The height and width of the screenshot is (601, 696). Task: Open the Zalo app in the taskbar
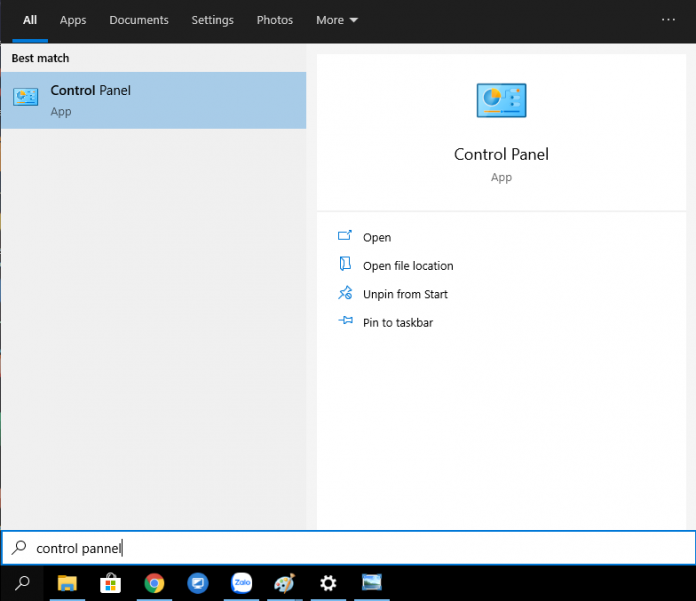(x=241, y=583)
